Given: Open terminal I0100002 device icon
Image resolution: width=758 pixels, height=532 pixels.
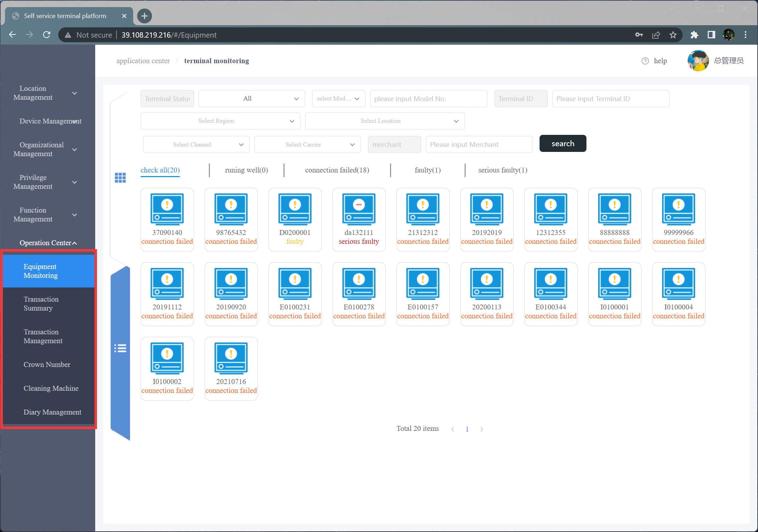Looking at the screenshot, I should pyautogui.click(x=167, y=358).
